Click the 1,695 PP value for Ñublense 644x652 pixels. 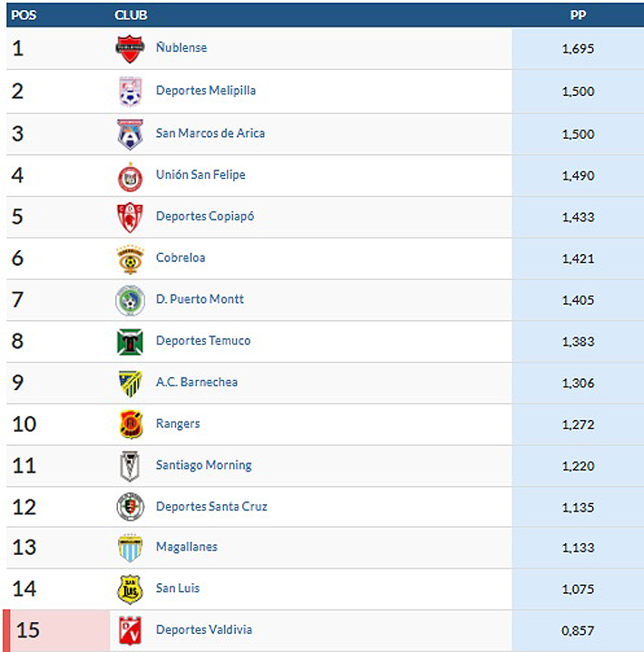pyautogui.click(x=578, y=49)
